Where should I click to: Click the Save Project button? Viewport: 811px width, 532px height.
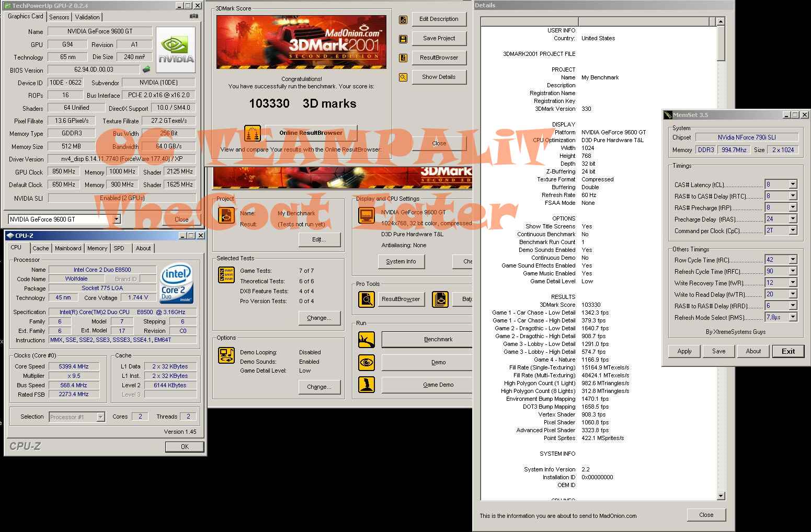(x=439, y=39)
